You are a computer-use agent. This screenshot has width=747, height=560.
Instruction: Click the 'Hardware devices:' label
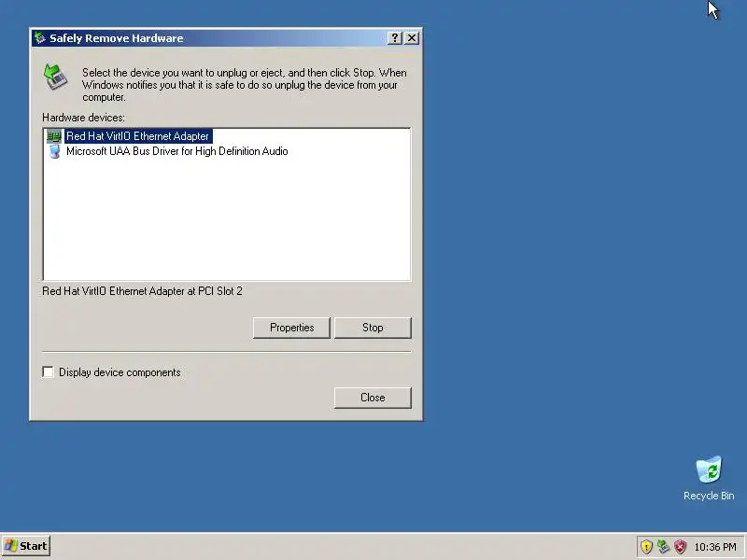83,118
